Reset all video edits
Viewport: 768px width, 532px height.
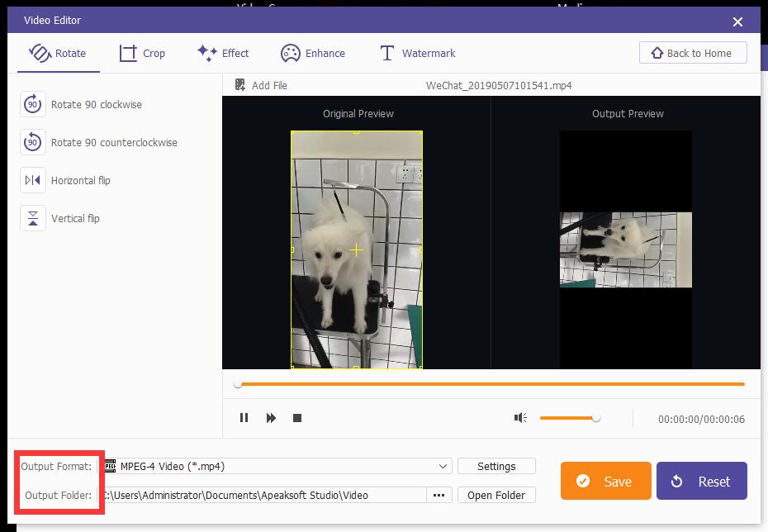[x=701, y=481]
